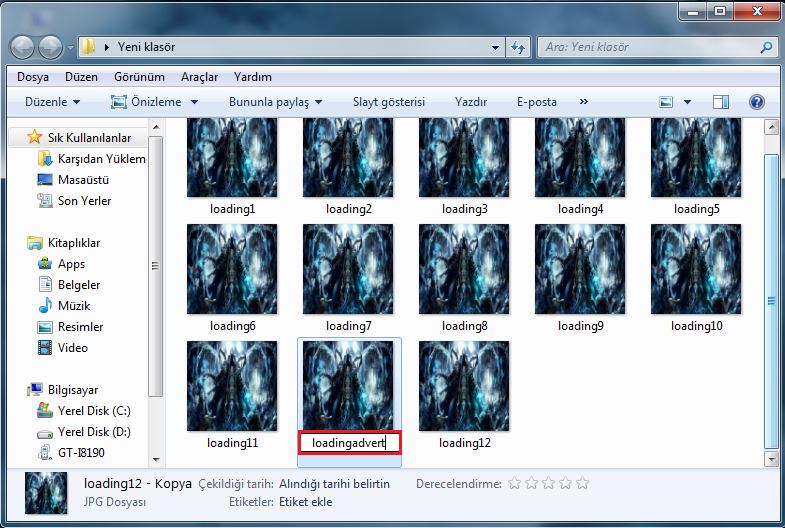Select the loading12 thumbnail
The height and width of the screenshot is (528, 785).
tap(464, 386)
